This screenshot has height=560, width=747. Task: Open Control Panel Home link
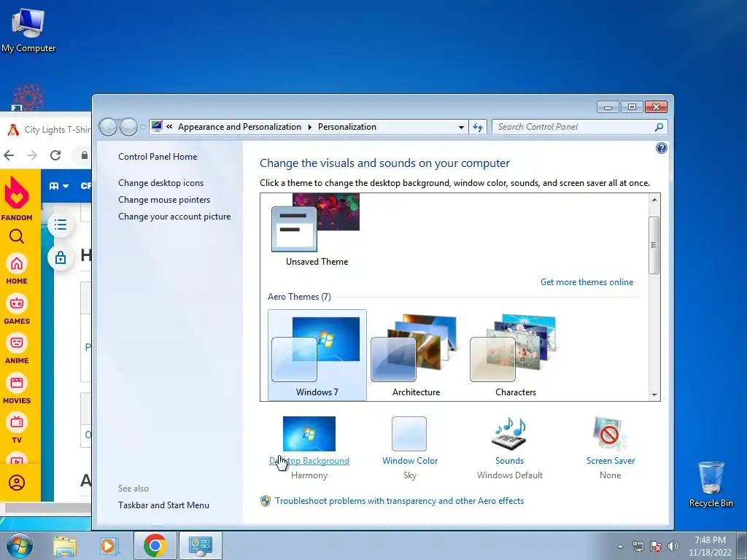pyautogui.click(x=158, y=157)
